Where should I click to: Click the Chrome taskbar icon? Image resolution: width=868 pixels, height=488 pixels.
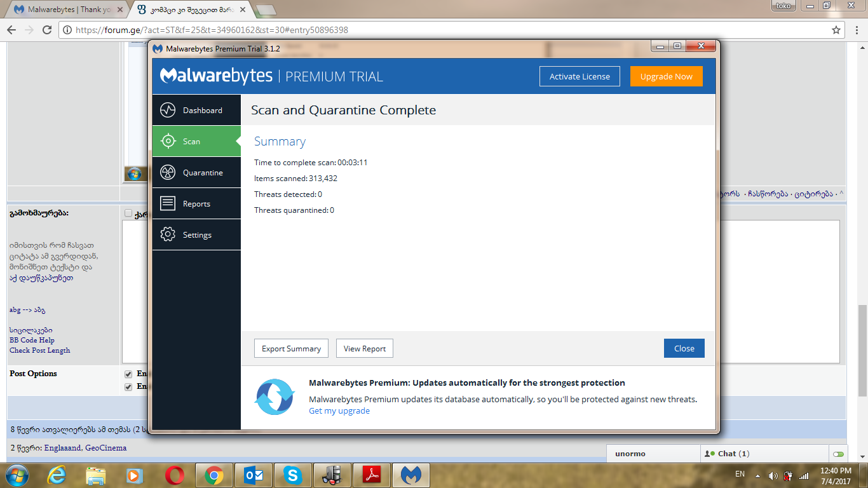point(214,475)
